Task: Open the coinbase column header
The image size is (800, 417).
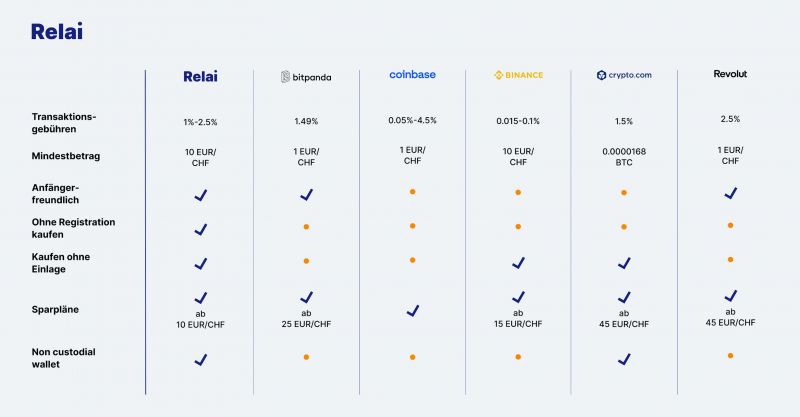Action: (x=412, y=75)
